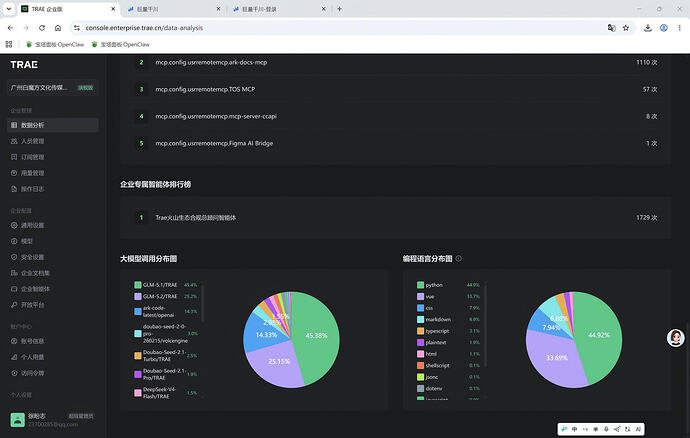The image size is (690, 438).
Task: Click the green logo in IME toolbar
Action: coord(564,429)
